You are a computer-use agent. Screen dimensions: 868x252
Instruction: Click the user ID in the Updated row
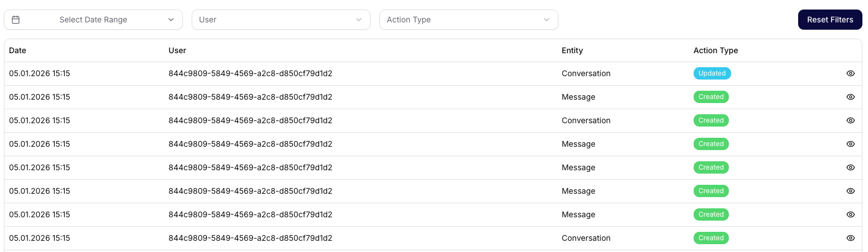(250, 73)
